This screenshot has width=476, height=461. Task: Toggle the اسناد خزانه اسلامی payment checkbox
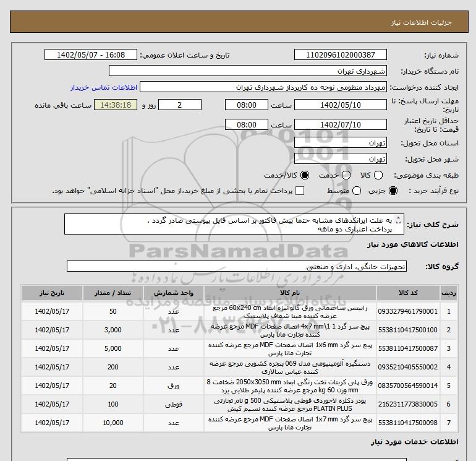(300, 191)
